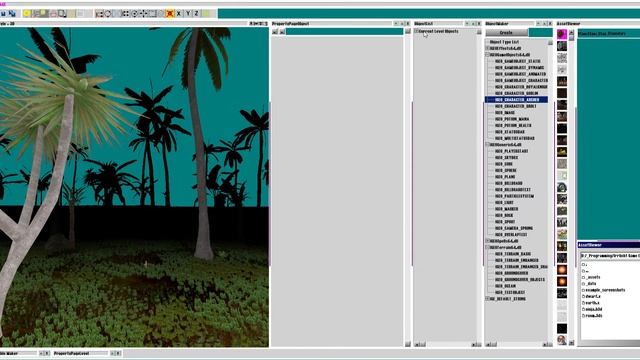Switch to the PropertyPageLevel bottom tab
The image size is (640, 360).
(x=71, y=353)
